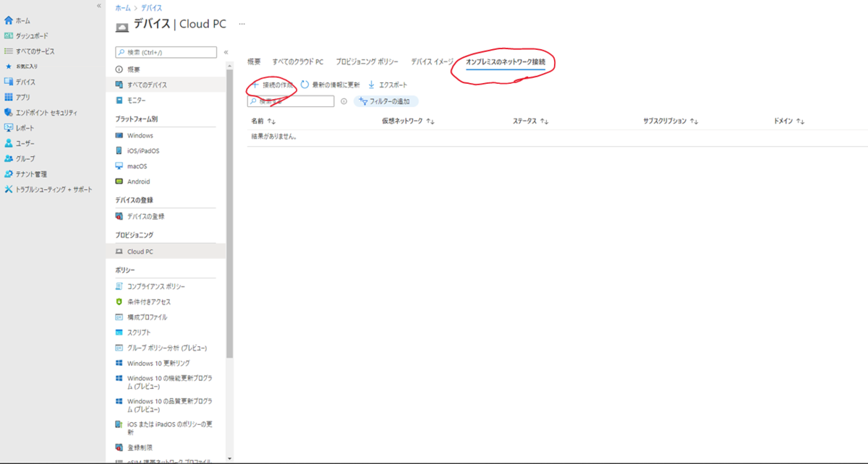Collapse the left navigation with the double chevron
The image size is (868, 464).
(98, 5)
